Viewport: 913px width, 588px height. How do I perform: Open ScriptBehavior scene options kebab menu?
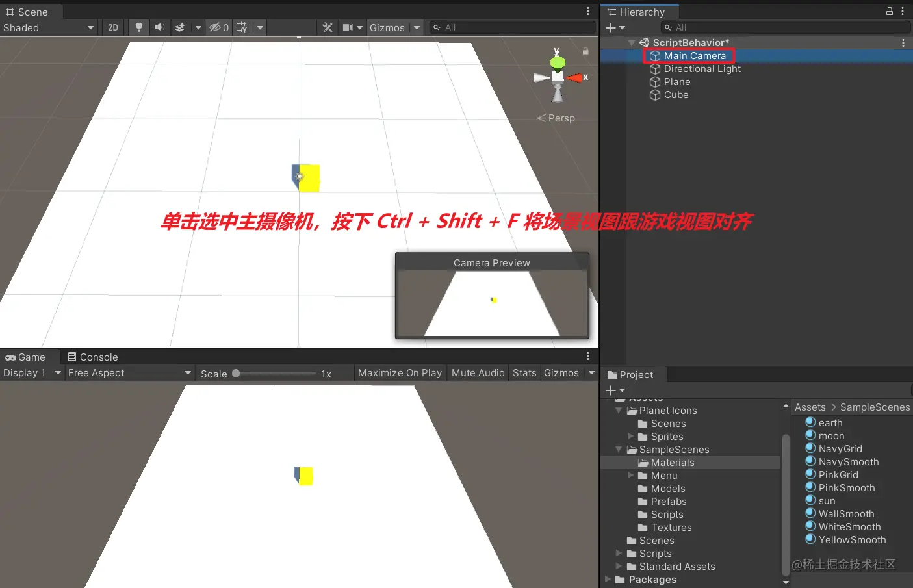click(x=903, y=42)
